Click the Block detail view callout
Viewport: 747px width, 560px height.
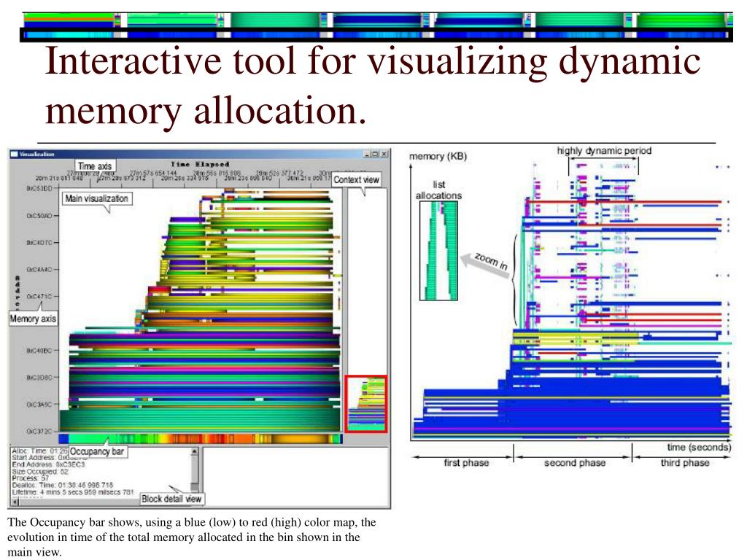(x=171, y=499)
